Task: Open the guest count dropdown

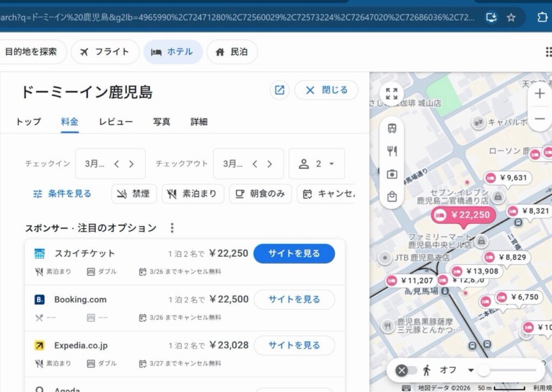Action: pos(317,164)
